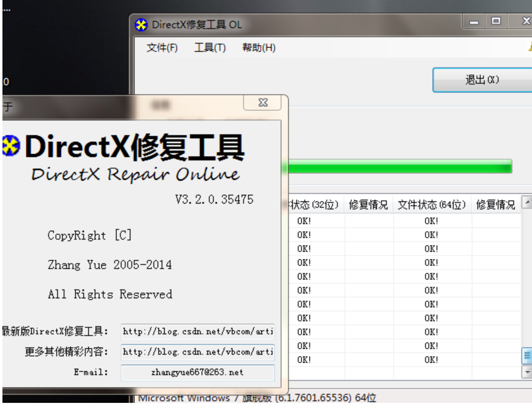Click the 更多其他精彩内容 URL field
The height and width of the screenshot is (409, 532).
coord(198,352)
